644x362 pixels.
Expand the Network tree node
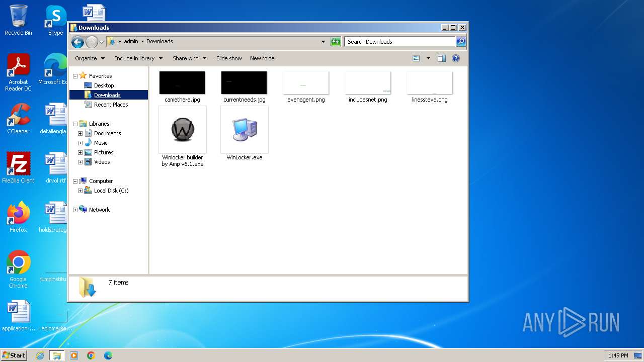75,210
